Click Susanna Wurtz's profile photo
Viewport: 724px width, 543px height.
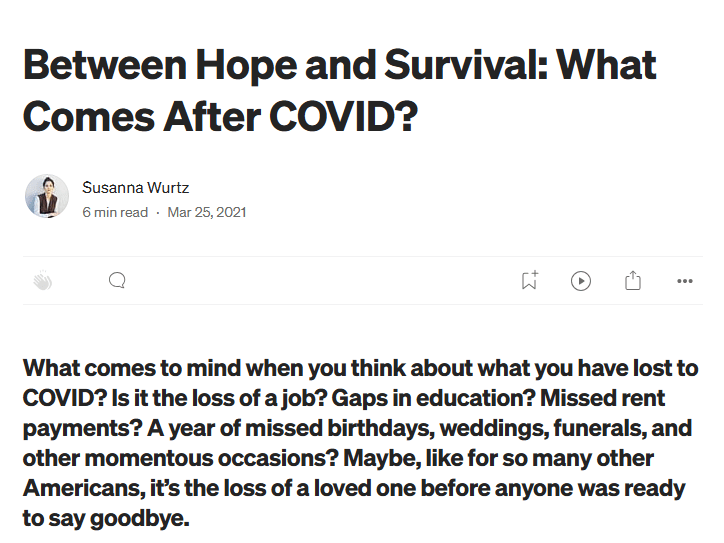pos(47,196)
